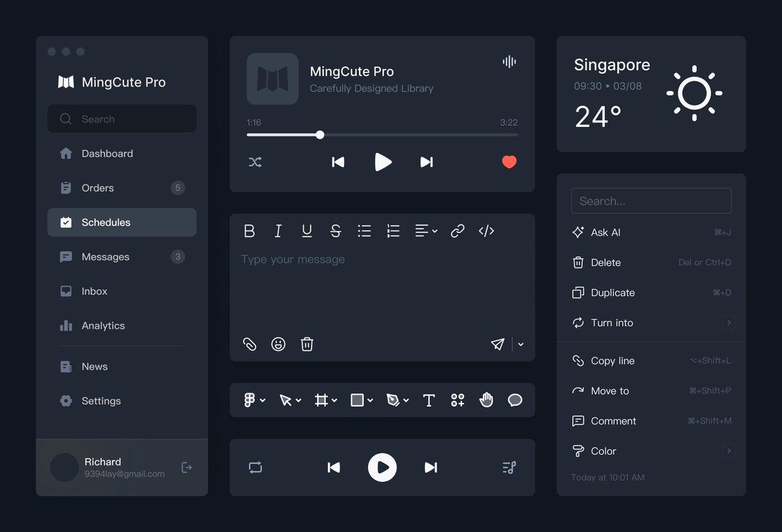The height and width of the screenshot is (532, 782).
Task: Select the speech bubble comment tool
Action: 515,400
